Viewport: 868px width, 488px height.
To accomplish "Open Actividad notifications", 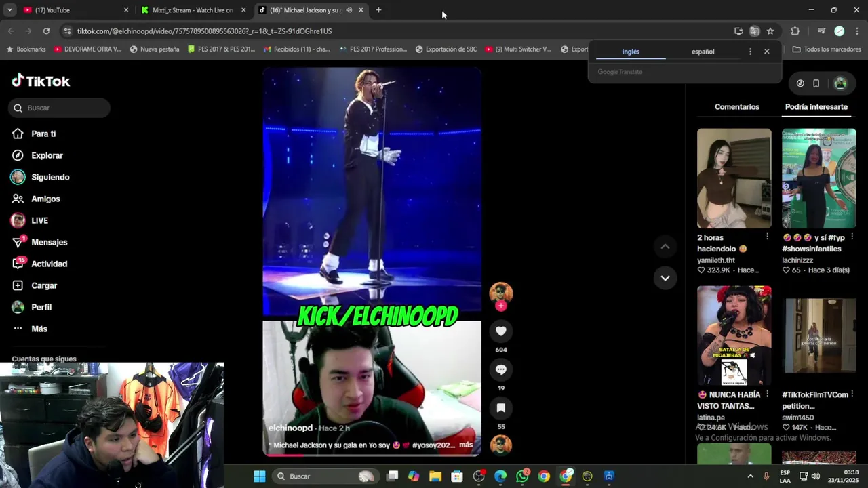I will 49,264.
